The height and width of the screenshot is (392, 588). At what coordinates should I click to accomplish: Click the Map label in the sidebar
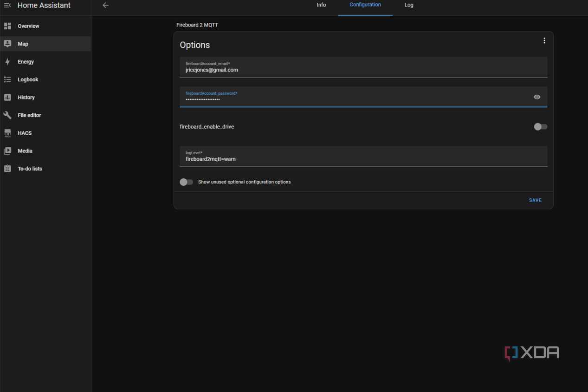(23, 44)
